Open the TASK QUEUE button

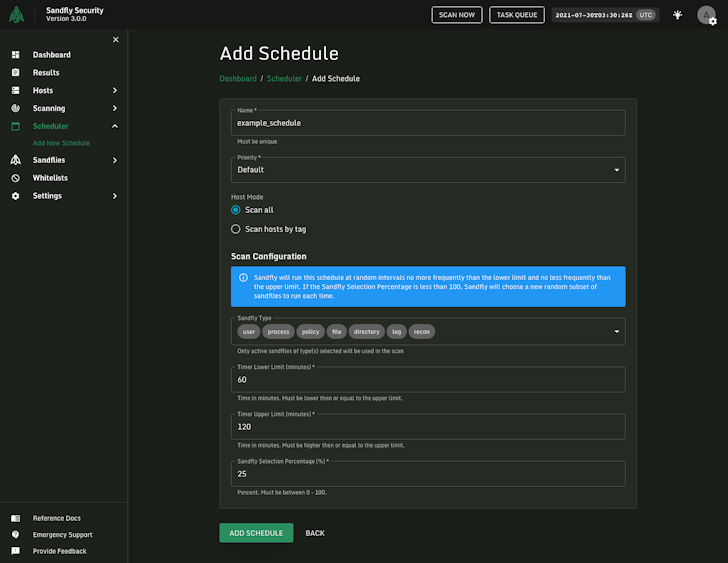click(x=517, y=15)
